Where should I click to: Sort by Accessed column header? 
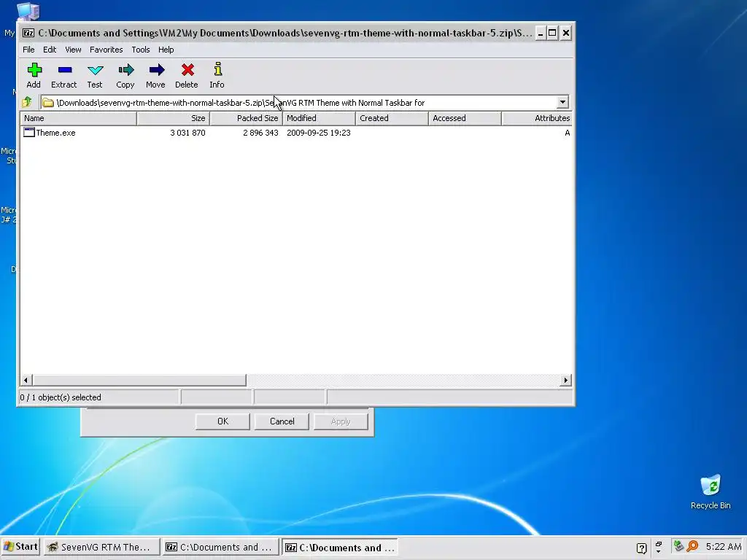465,118
